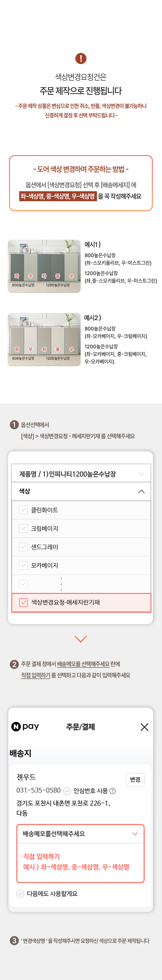
Task: Click the red exclamation warning icon
Action: (x=81, y=58)
